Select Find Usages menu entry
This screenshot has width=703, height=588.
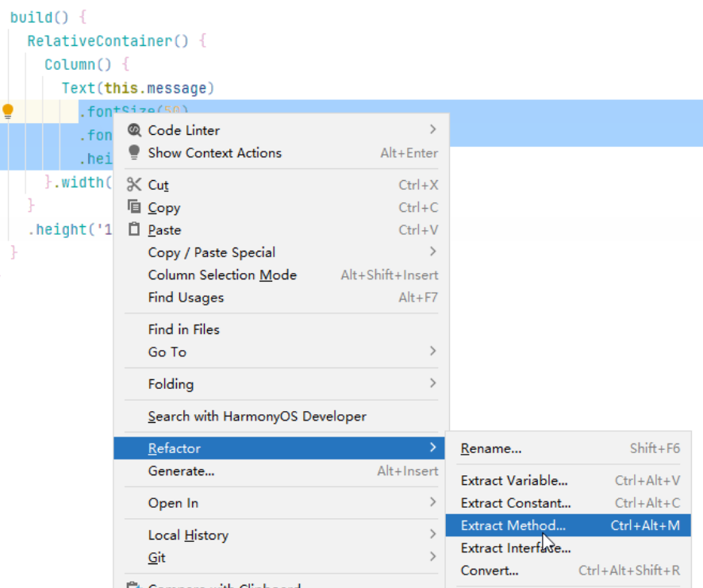[186, 298]
